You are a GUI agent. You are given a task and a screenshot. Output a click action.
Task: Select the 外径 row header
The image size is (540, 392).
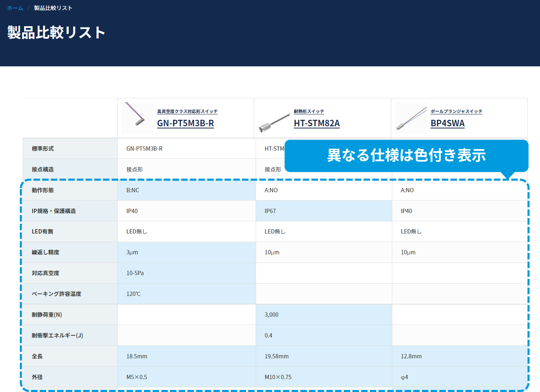pyautogui.click(x=70, y=377)
